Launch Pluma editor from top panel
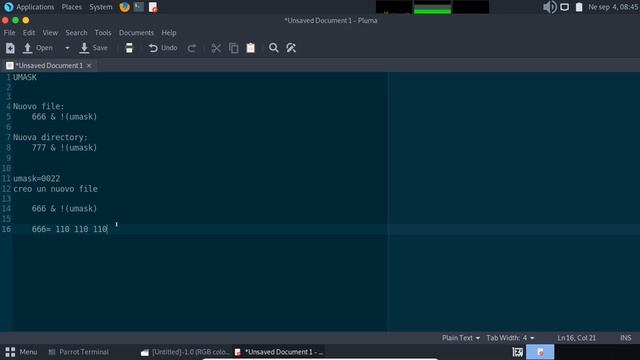 [x=153, y=7]
